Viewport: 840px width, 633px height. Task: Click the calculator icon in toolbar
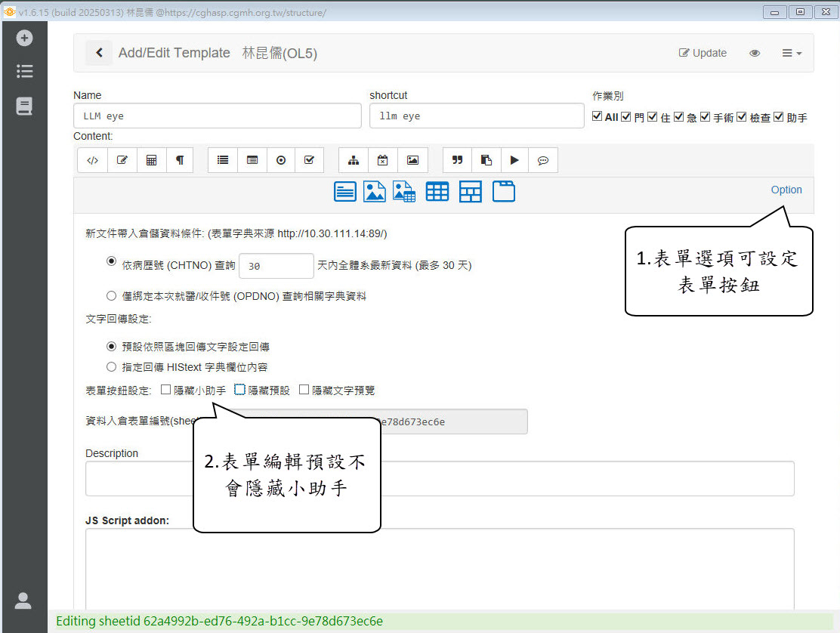tap(151, 160)
